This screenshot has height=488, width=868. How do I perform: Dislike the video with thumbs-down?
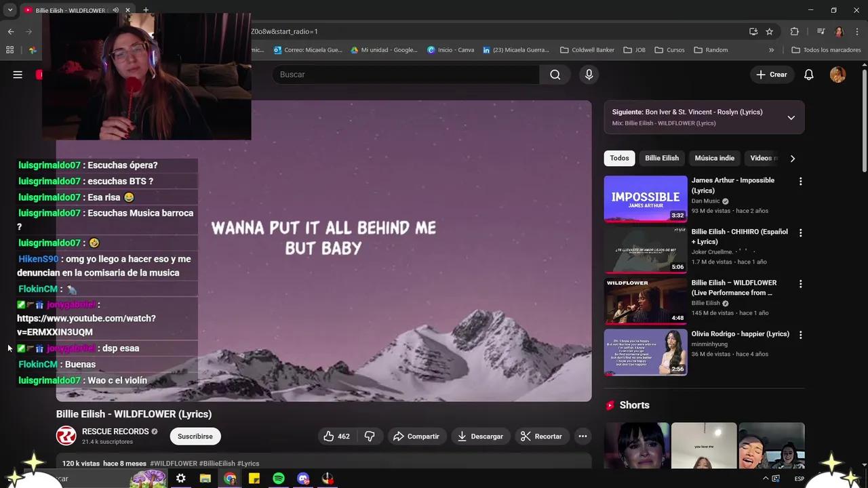pyautogui.click(x=370, y=436)
